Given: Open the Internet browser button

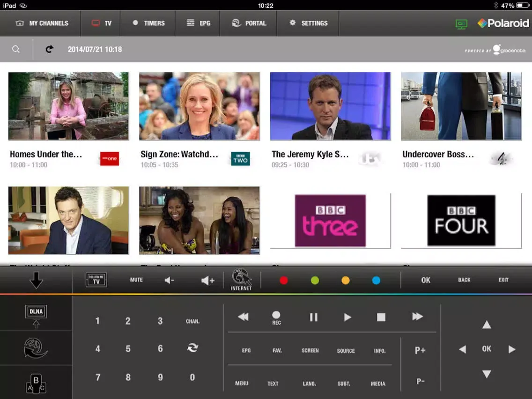Looking at the screenshot, I should [x=242, y=280].
